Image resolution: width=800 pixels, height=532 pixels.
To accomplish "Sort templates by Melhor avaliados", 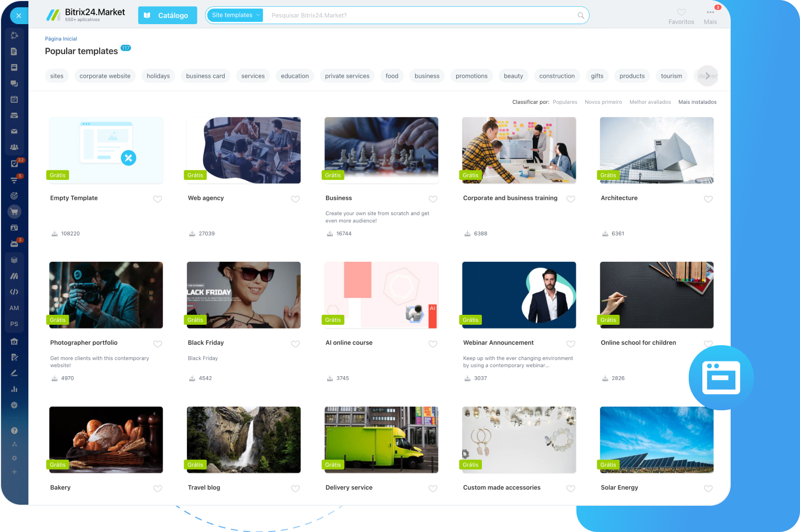I will click(650, 102).
